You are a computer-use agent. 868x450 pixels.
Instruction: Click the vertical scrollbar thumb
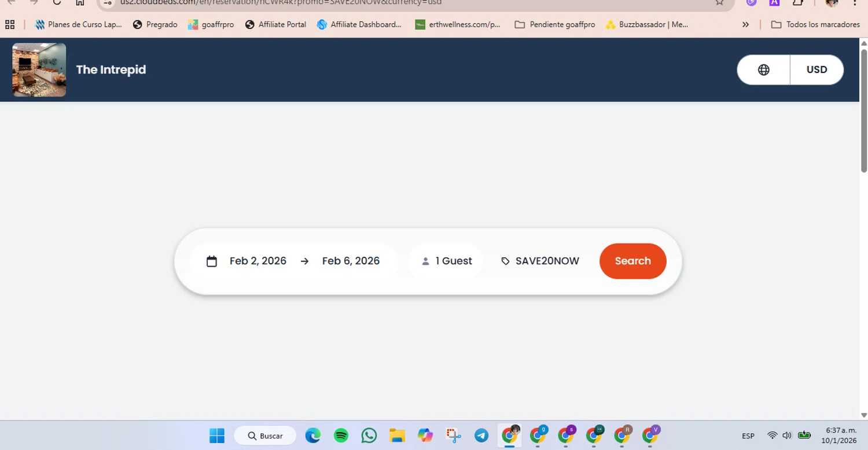(863, 110)
